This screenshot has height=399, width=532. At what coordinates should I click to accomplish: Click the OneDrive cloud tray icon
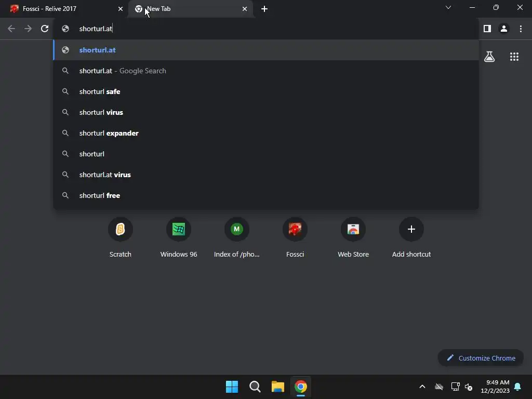coord(439,387)
